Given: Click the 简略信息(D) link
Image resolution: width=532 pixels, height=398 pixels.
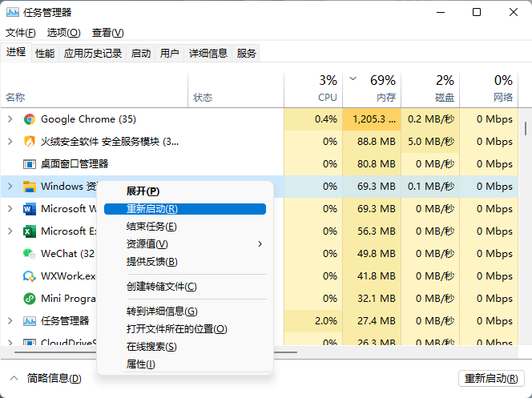Looking at the screenshot, I should (54, 378).
